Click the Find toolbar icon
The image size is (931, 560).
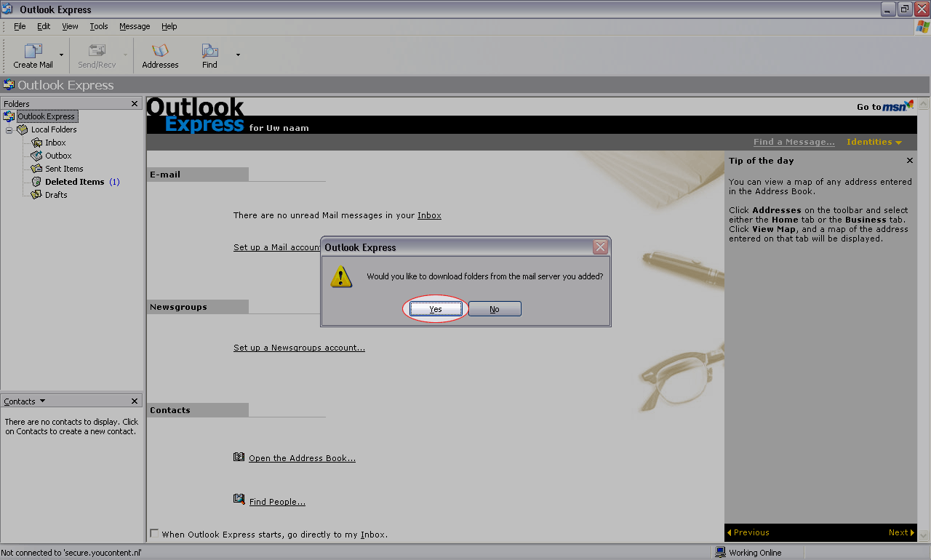(209, 52)
